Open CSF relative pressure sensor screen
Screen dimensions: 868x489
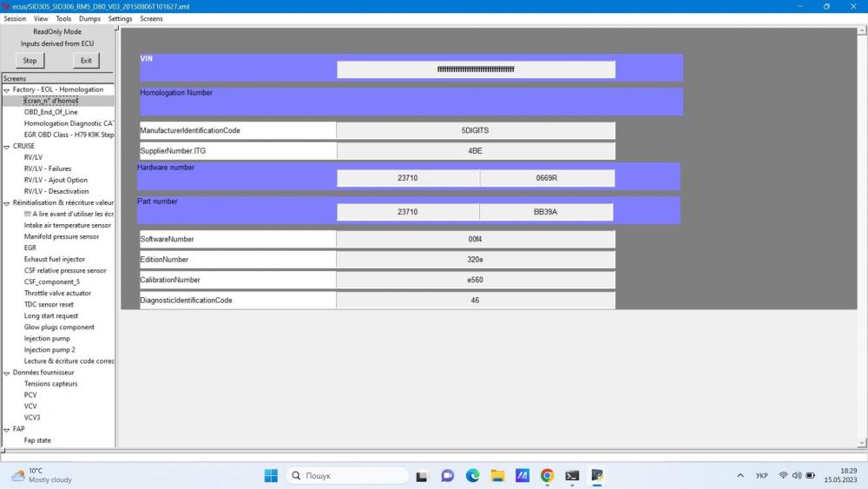tap(65, 270)
